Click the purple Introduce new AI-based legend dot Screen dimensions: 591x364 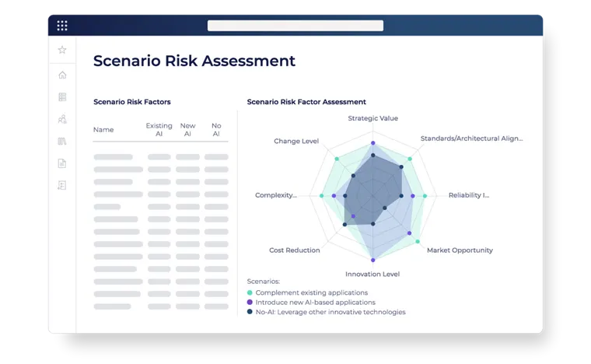(x=250, y=303)
